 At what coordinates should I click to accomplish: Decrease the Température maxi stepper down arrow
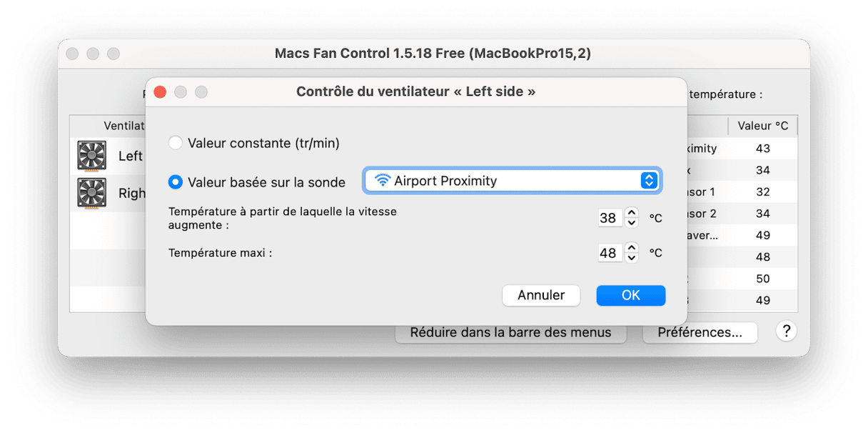pos(631,258)
